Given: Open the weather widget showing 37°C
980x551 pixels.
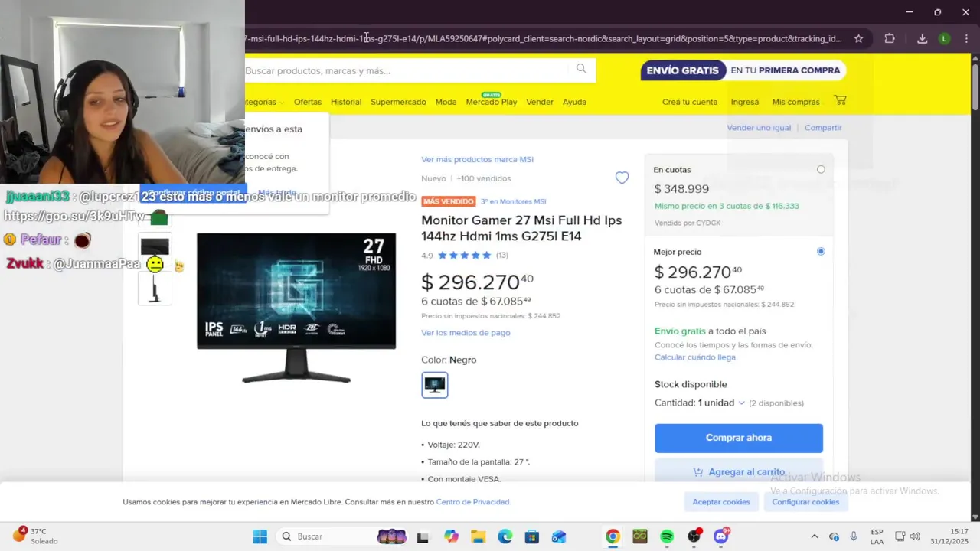Looking at the screenshot, I should click(35, 536).
